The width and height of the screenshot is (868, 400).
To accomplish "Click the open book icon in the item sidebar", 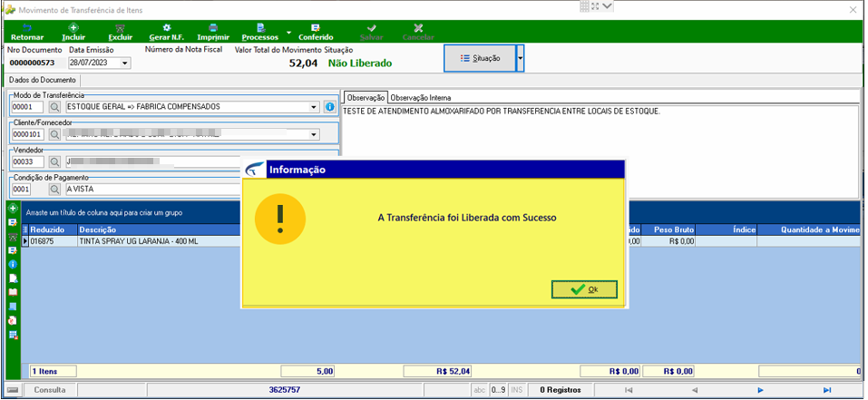I will click(x=13, y=292).
